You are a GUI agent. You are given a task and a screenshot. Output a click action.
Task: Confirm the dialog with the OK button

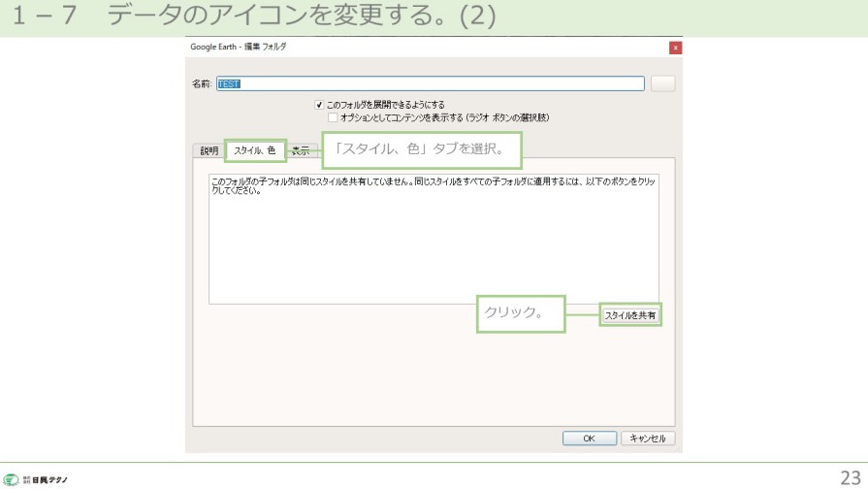pyautogui.click(x=589, y=439)
